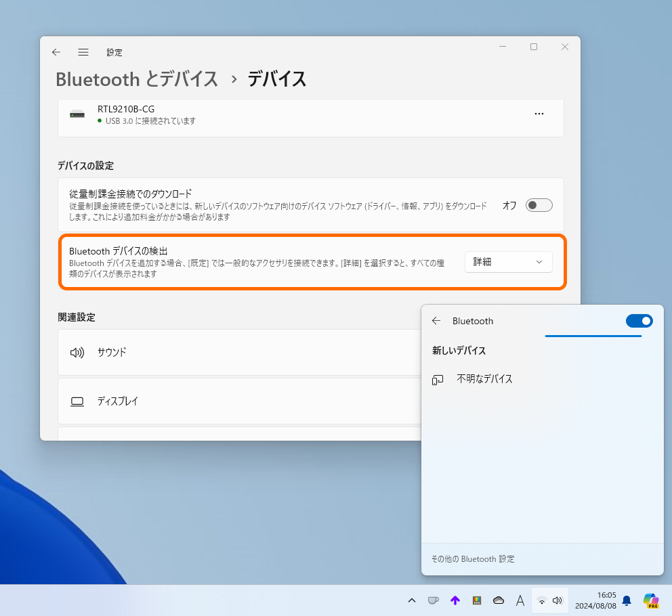The width and height of the screenshot is (672, 616).
Task: Click the settings back arrow button
Action: click(x=56, y=52)
